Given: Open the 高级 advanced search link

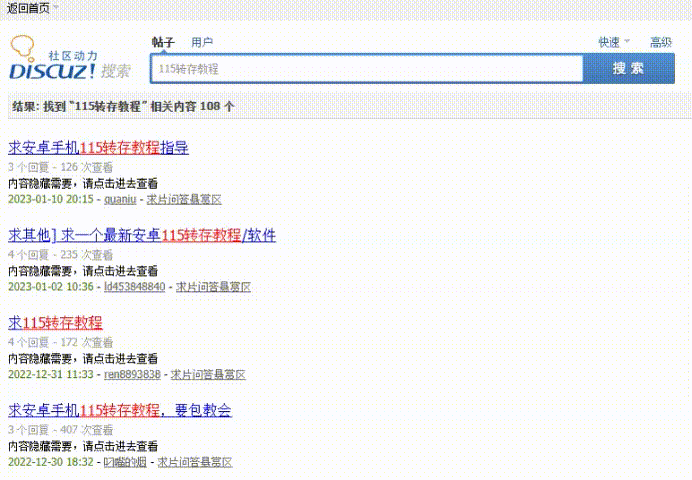Looking at the screenshot, I should [x=661, y=42].
